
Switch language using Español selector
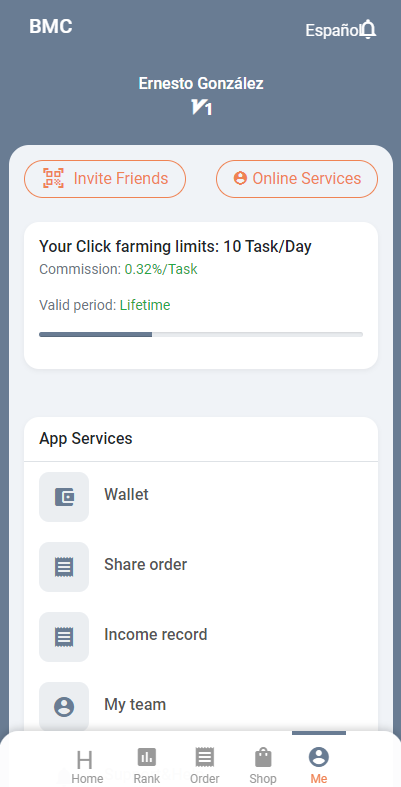pos(332,31)
